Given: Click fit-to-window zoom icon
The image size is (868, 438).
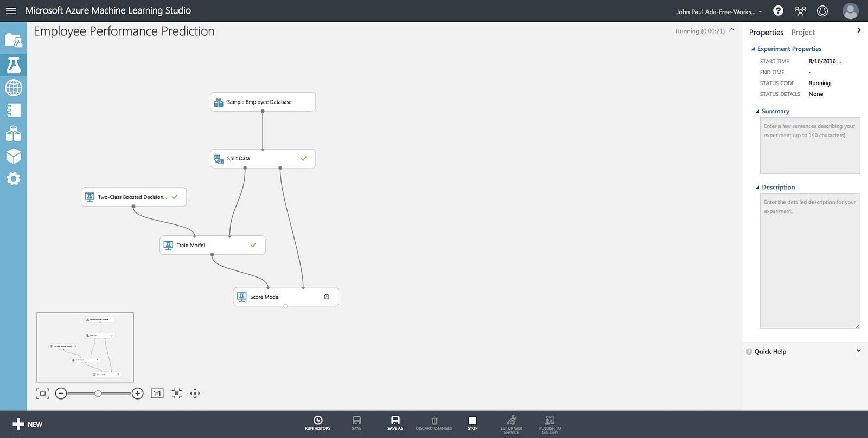Looking at the screenshot, I should coord(43,394).
